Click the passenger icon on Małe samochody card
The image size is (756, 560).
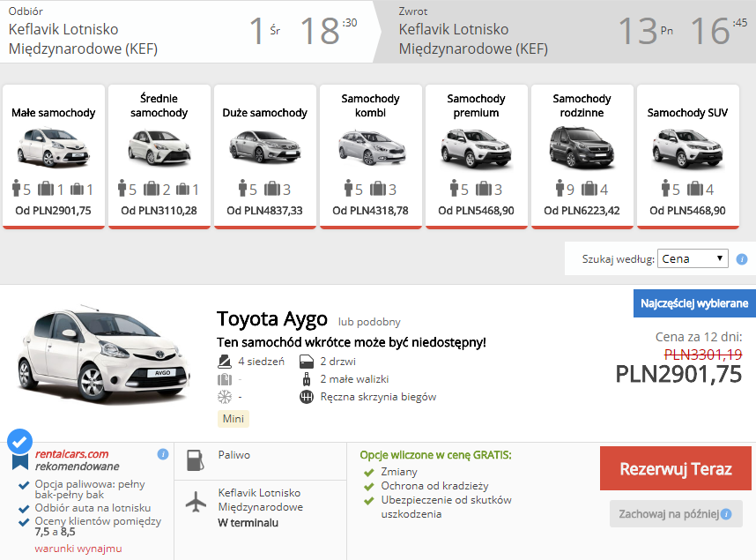(17, 188)
